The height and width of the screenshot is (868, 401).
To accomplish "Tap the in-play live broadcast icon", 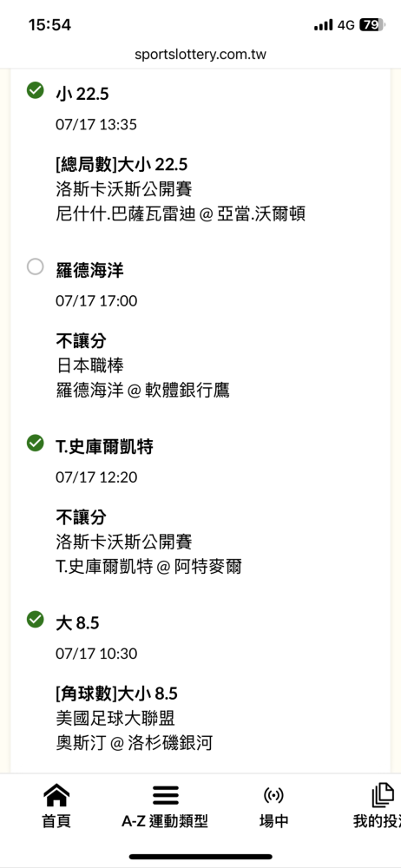I will tap(274, 796).
